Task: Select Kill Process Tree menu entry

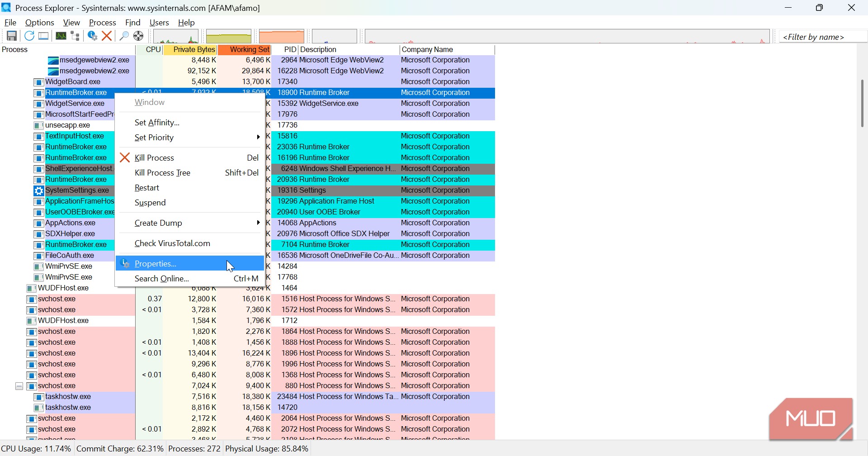Action: pyautogui.click(x=190, y=173)
